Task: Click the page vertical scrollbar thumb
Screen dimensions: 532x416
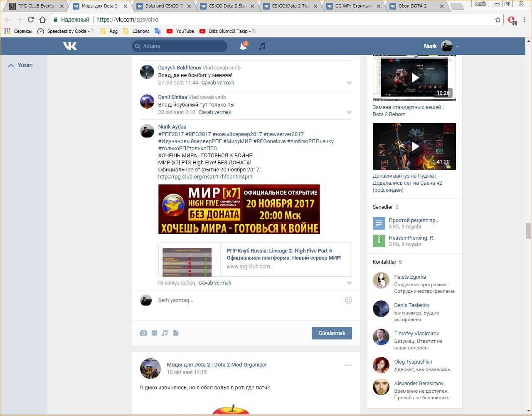Action: coord(529,231)
